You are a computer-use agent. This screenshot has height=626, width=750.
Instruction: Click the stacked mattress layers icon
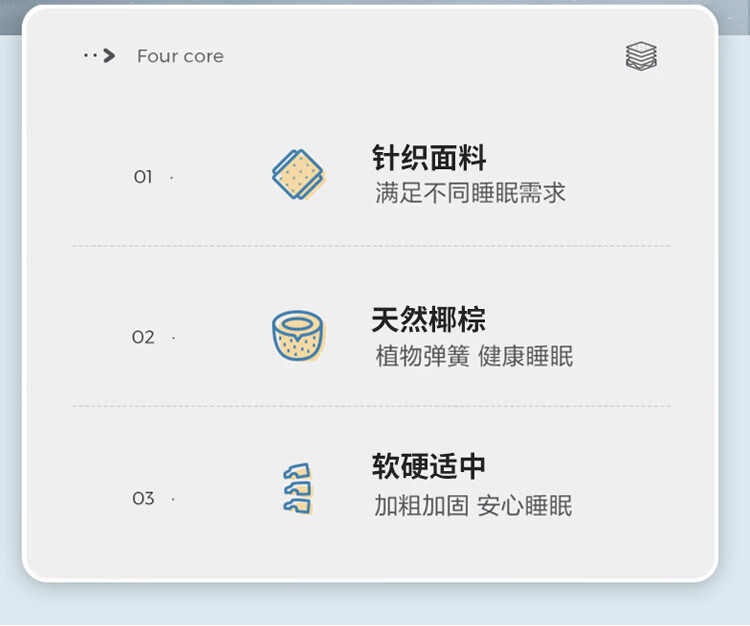[641, 56]
